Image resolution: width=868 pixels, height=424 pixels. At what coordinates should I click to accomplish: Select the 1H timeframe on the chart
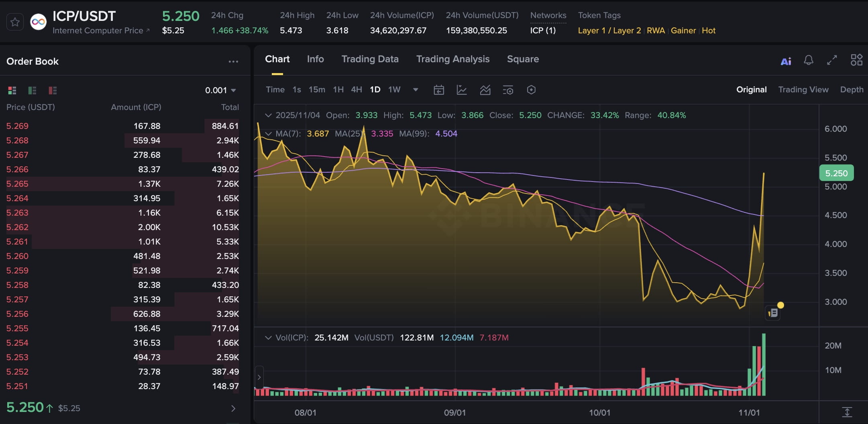point(338,90)
